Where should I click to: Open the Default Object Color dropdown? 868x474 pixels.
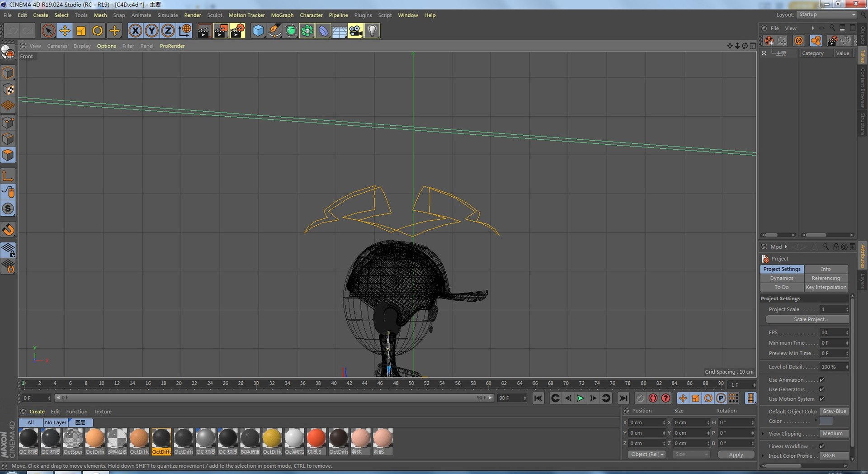[834, 412]
